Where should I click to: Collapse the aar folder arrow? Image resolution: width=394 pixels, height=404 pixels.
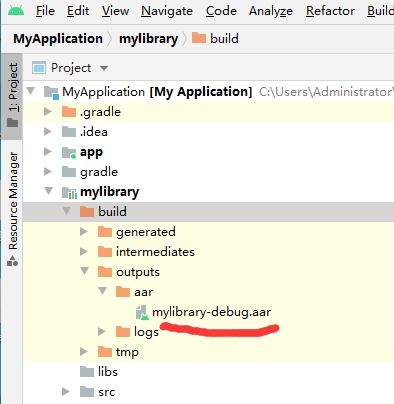(103, 291)
